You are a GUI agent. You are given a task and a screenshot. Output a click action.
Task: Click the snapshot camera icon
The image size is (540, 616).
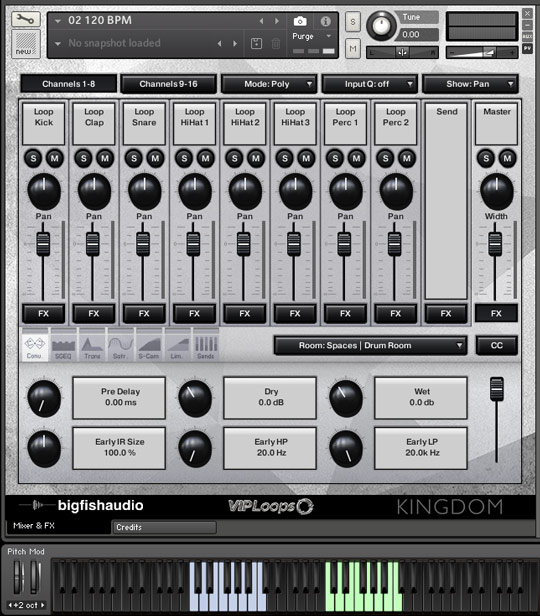coord(300,21)
